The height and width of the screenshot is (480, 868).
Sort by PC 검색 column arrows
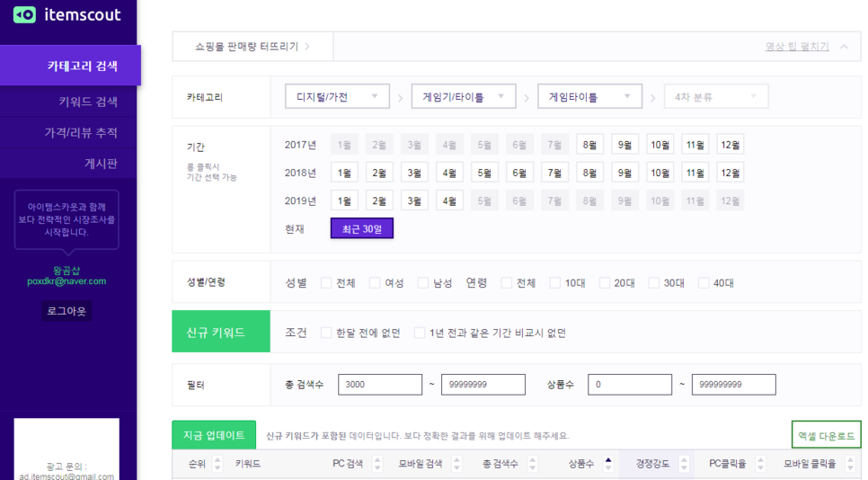pos(377,464)
